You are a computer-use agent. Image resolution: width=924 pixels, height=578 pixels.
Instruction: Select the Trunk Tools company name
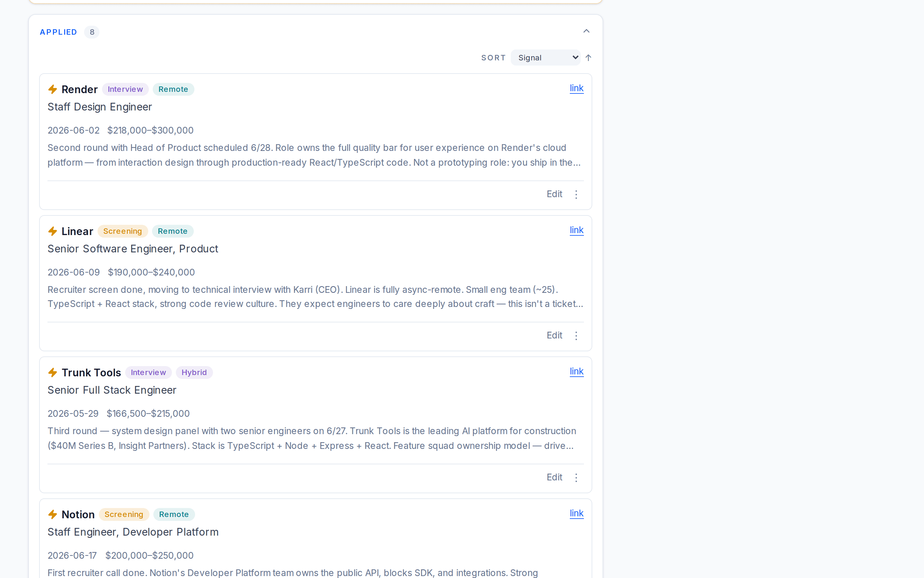pos(91,373)
